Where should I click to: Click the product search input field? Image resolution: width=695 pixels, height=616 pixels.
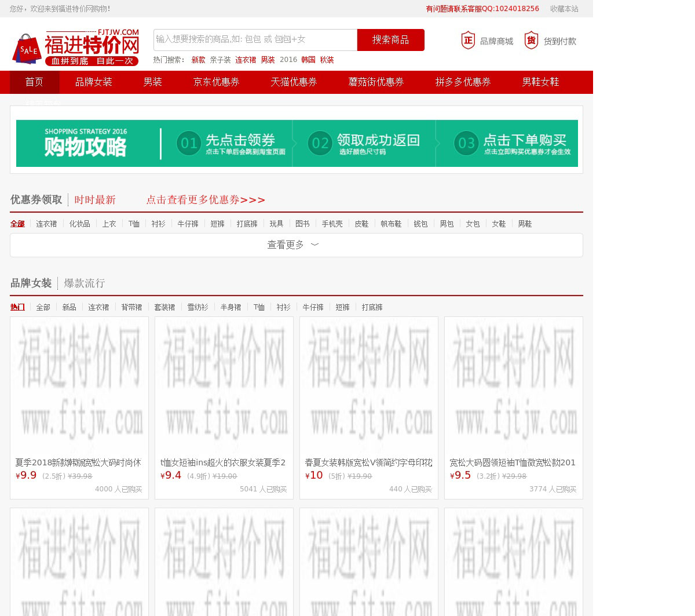[255, 39]
